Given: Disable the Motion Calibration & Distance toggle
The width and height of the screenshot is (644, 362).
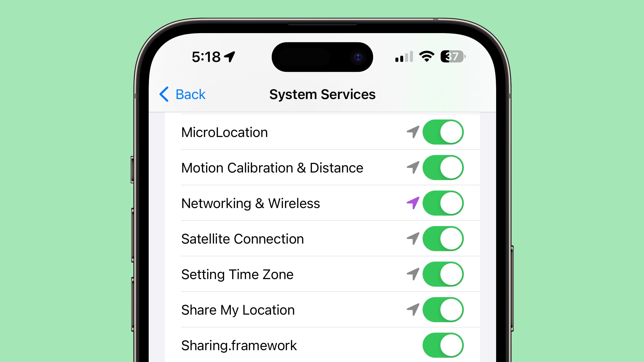Looking at the screenshot, I should point(443,167).
